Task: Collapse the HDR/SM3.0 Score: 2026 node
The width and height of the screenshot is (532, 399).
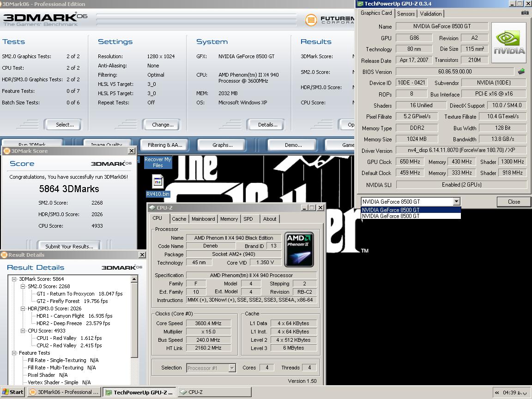Action: pos(23,308)
